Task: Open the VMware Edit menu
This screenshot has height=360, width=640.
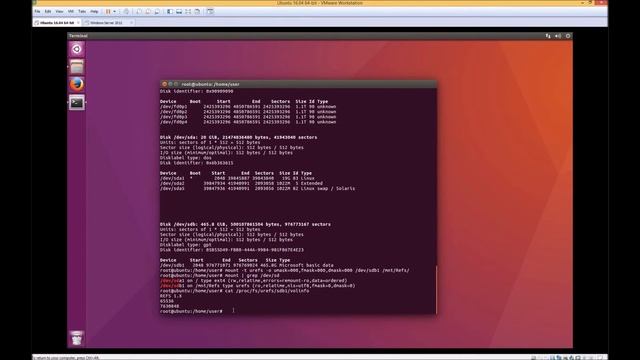Action: coord(48,11)
